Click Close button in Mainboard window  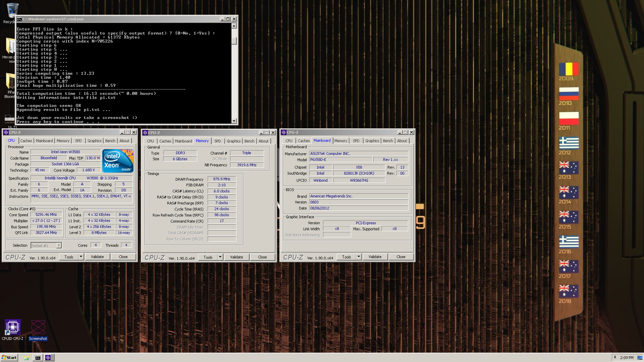[x=401, y=257]
